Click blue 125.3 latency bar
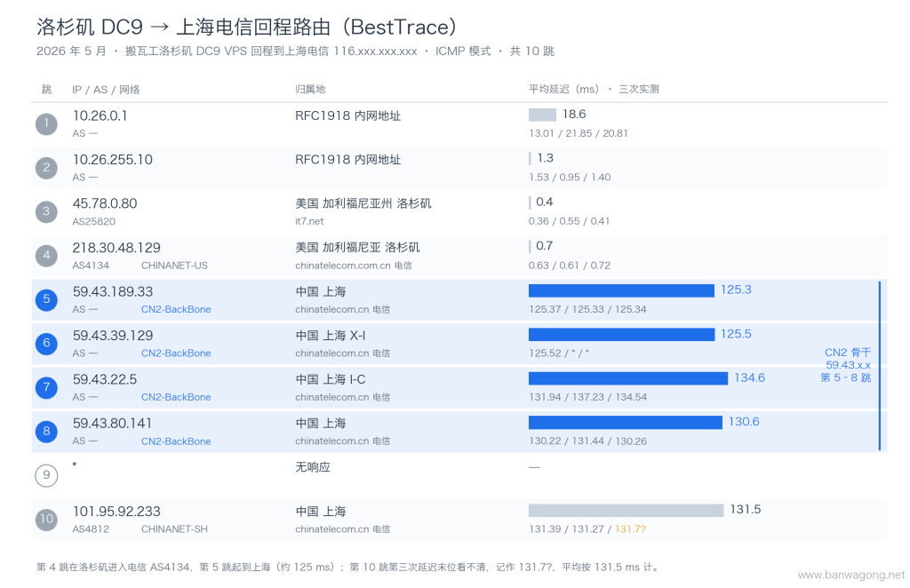This screenshot has height=588, width=910. point(621,290)
